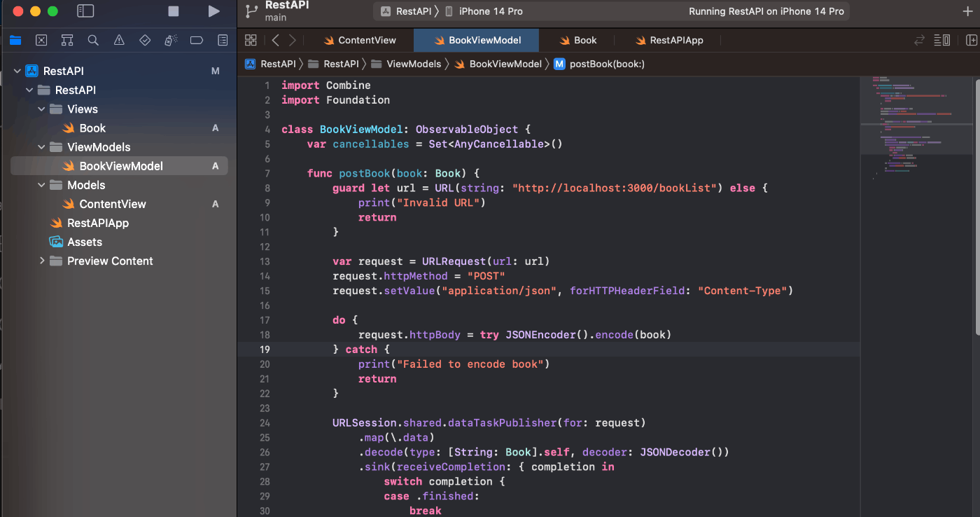Open the Assets catalog
This screenshot has height=517, width=980.
pyautogui.click(x=119, y=242)
